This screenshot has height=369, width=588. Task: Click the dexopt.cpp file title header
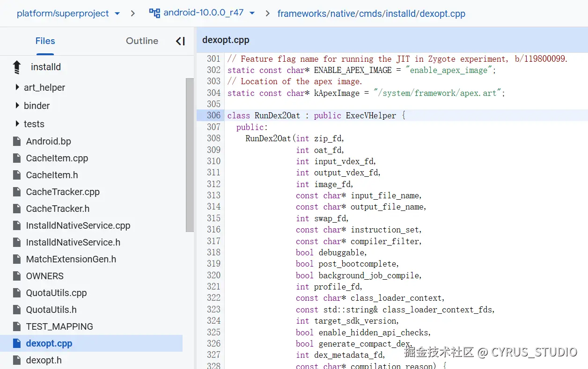click(226, 40)
